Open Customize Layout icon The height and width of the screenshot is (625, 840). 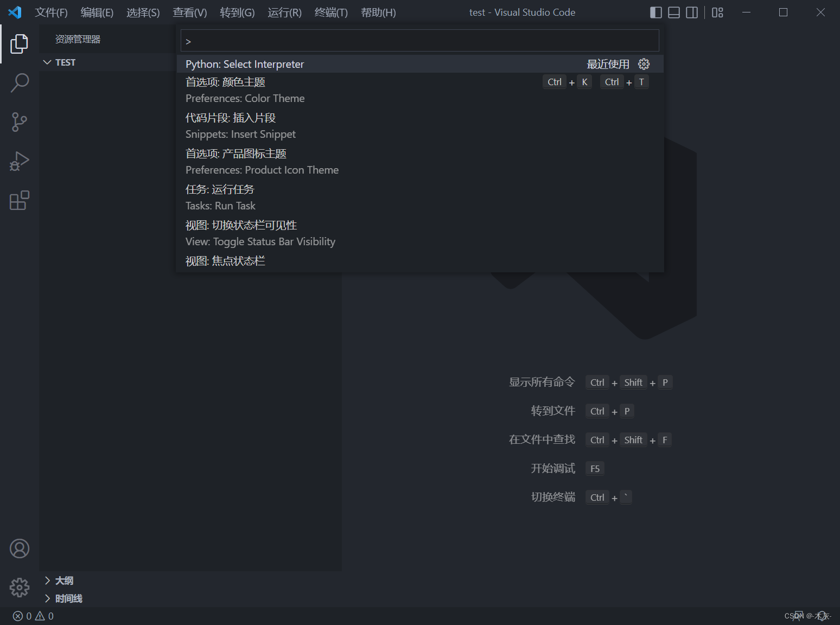717,12
